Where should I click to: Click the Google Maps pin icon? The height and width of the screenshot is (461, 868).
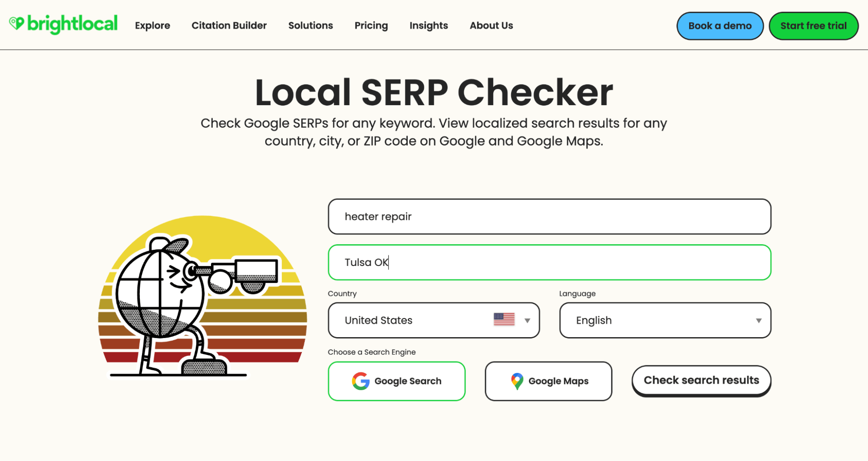[x=517, y=381]
